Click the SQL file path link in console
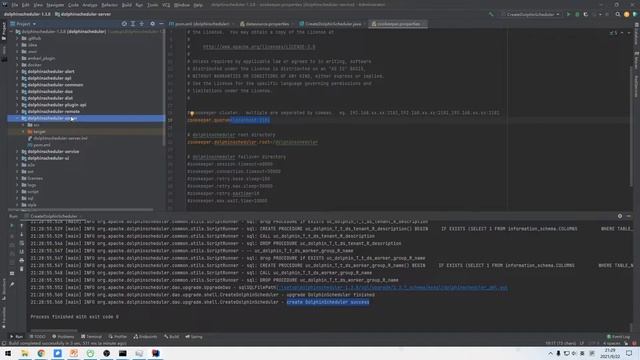 click(392, 287)
